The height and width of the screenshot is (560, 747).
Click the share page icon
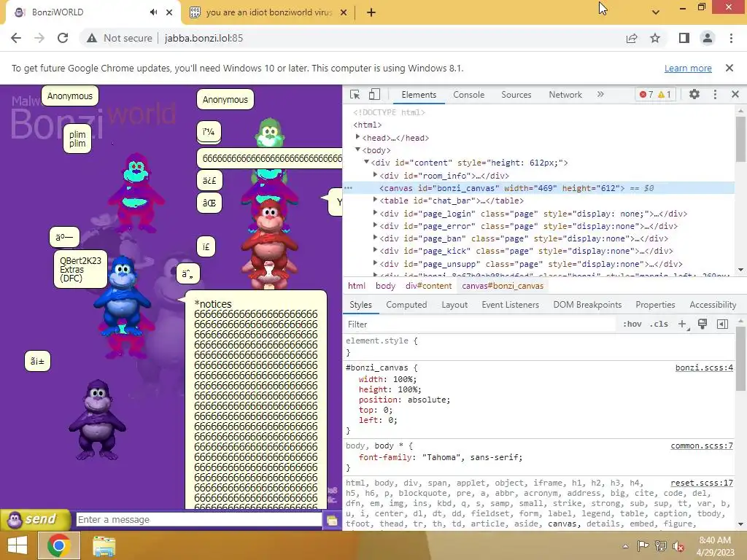point(632,38)
